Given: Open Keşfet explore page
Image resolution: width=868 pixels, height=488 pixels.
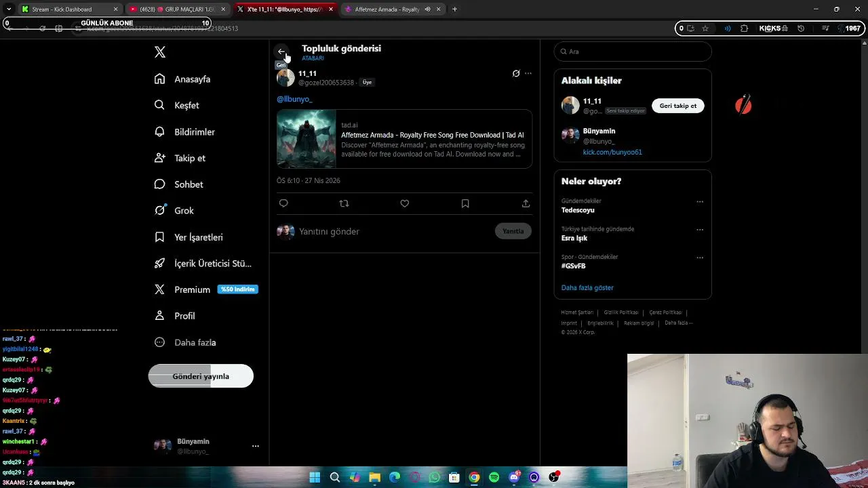Looking at the screenshot, I should pyautogui.click(x=176, y=105).
